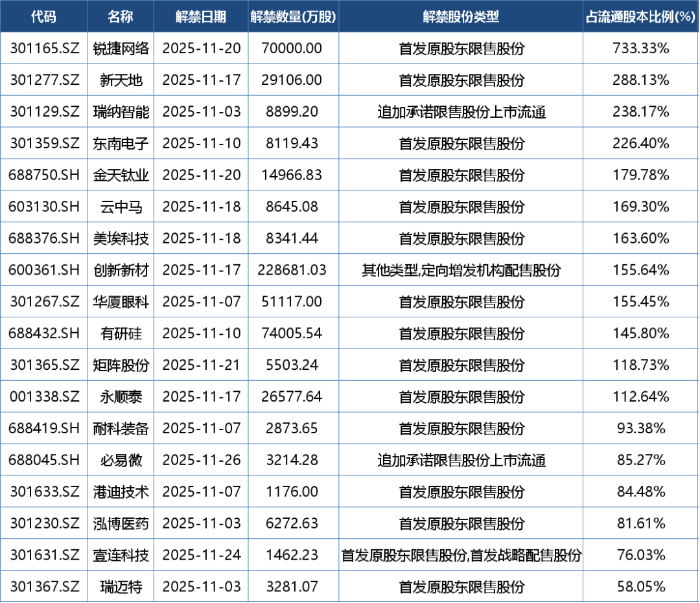Select stock code 600361.SH
This screenshot has height=603, width=700.
(44, 270)
